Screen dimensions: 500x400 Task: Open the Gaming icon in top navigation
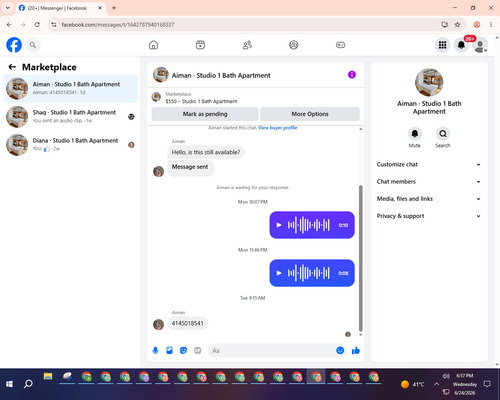pos(340,45)
